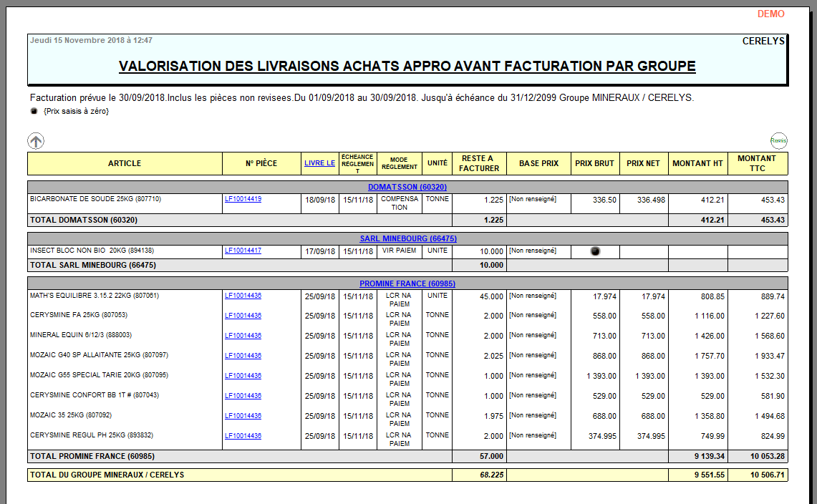
Task: Click the black dot beside 'Prix saisis à zéro'
Action: pos(34,111)
